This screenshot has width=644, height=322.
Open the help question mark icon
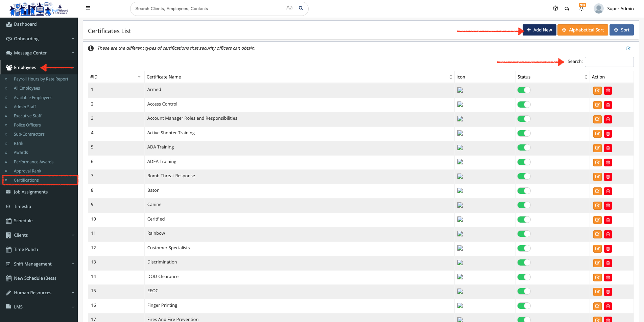pos(555,8)
